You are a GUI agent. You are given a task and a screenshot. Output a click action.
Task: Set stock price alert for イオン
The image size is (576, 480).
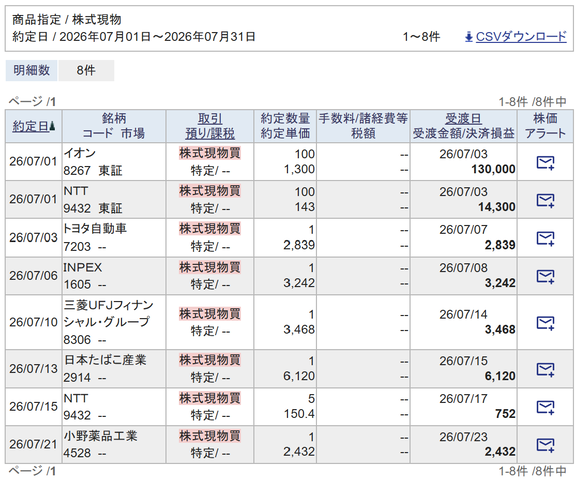(545, 162)
